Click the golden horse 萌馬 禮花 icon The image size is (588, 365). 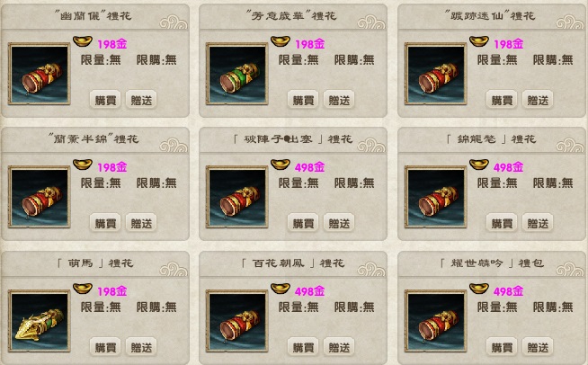tap(40, 321)
